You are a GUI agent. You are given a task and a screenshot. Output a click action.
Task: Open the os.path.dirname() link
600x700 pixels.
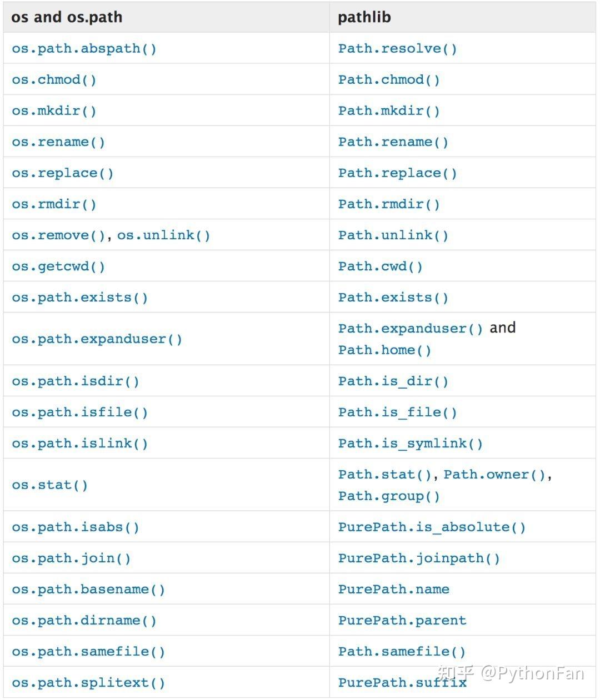[84, 620]
